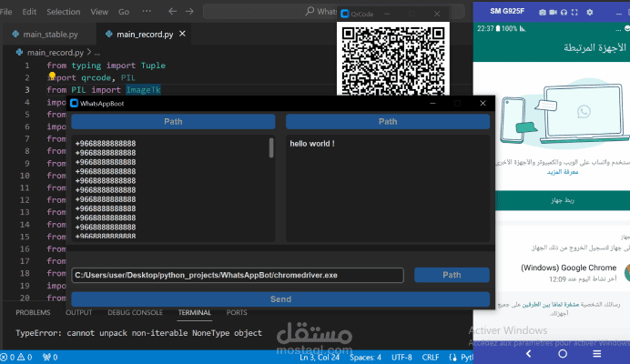Expand the breadcrumb ellipsis after main_record.py
Viewport: 630px width, 364px height.
pyautogui.click(x=97, y=53)
